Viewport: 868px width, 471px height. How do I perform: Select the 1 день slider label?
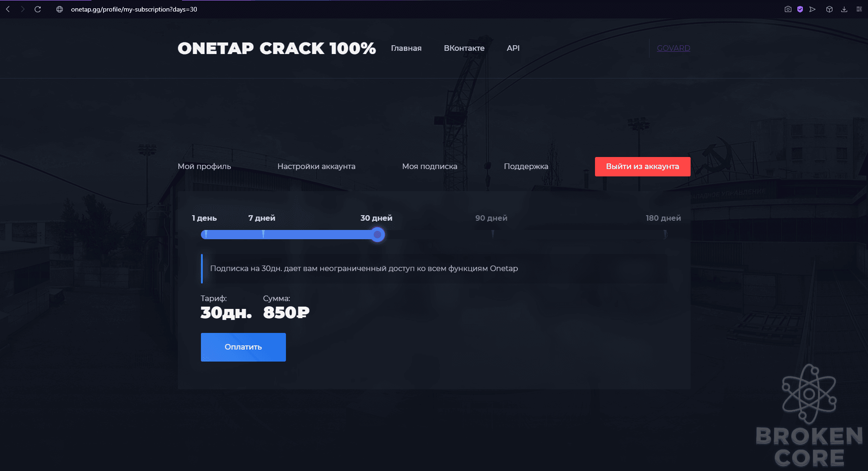coord(204,218)
